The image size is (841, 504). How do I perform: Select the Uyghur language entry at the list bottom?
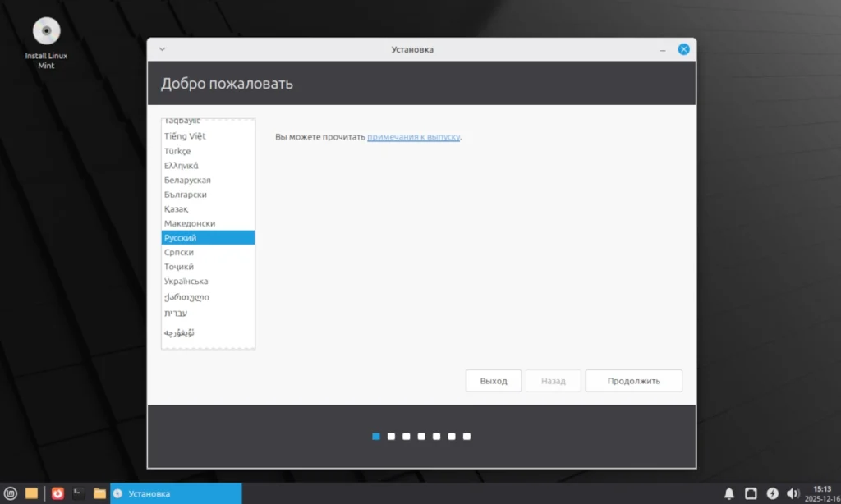point(208,332)
